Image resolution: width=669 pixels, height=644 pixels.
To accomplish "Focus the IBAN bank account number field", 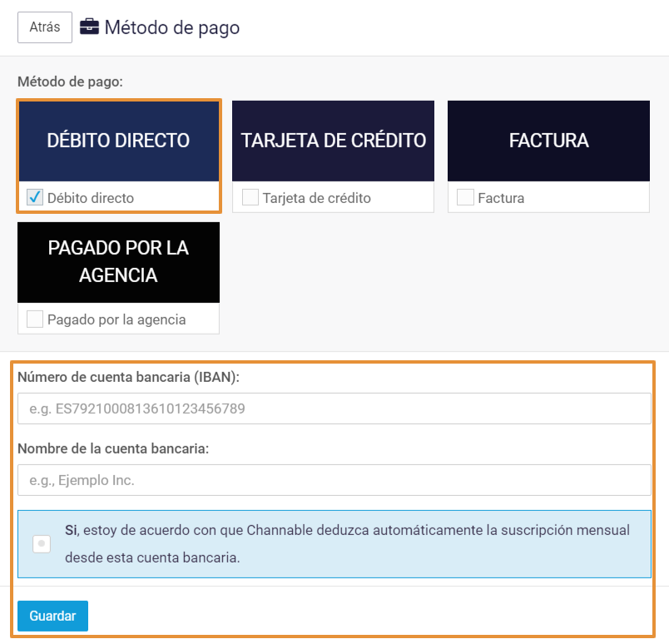I will click(x=334, y=409).
